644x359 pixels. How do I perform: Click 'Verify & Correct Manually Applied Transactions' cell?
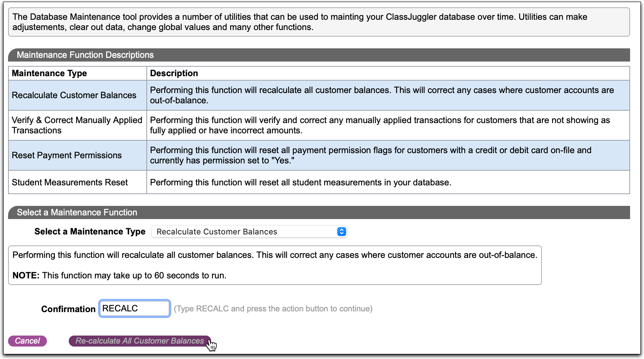pos(78,125)
